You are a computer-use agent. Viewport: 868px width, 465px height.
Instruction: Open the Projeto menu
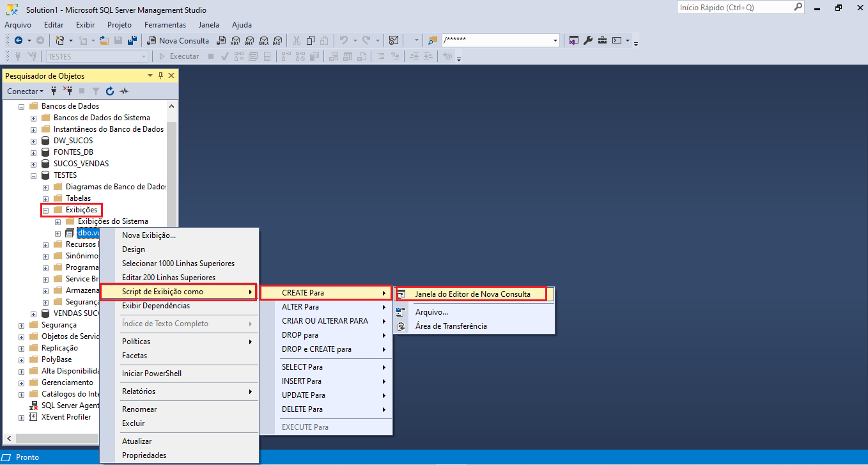(x=120, y=25)
